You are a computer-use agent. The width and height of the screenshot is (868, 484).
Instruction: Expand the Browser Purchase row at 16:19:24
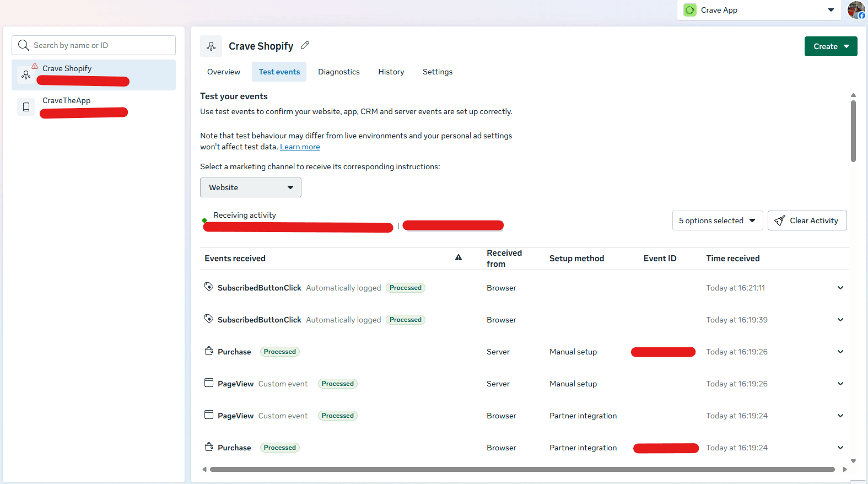click(x=840, y=448)
